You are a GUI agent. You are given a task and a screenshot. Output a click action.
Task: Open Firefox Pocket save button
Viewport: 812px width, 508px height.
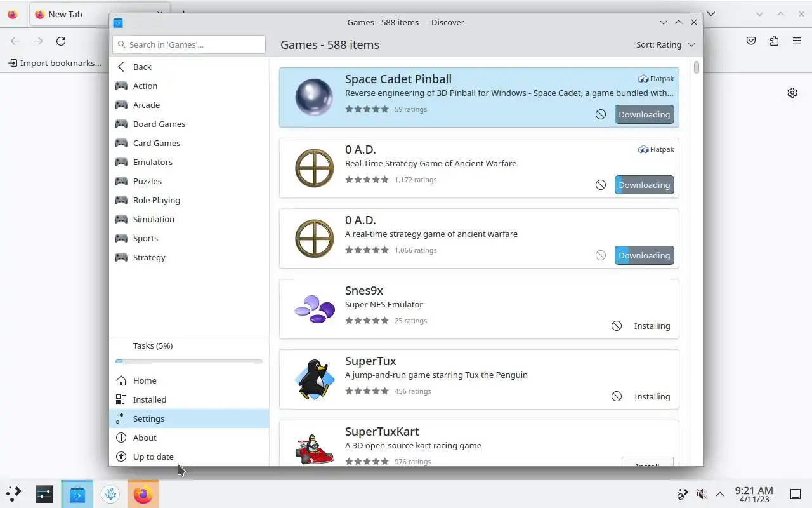(x=751, y=41)
